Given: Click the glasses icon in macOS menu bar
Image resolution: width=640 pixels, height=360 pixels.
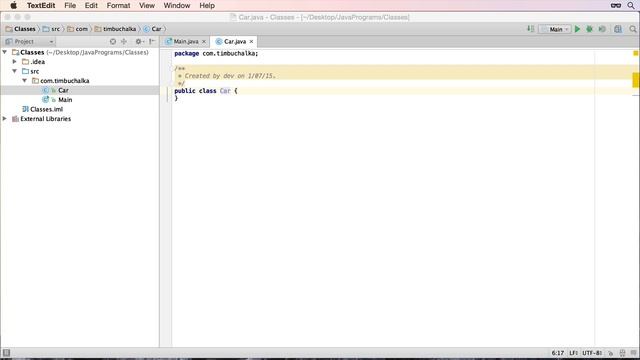Looking at the screenshot, I should pyautogui.click(x=616, y=5).
